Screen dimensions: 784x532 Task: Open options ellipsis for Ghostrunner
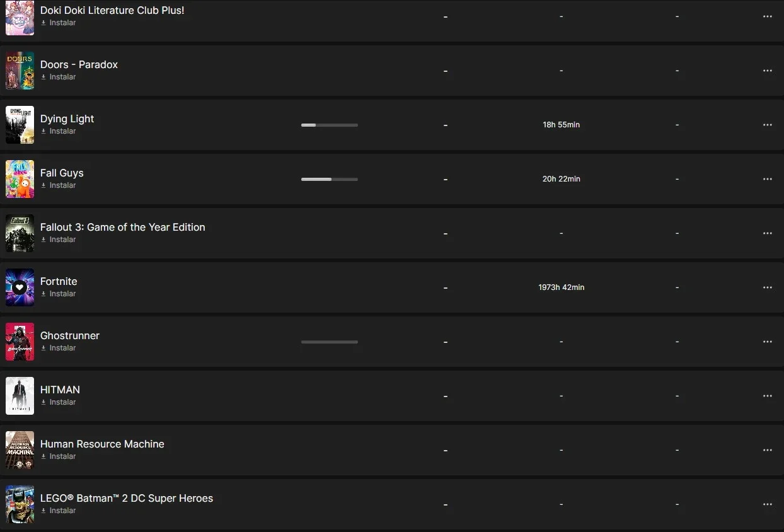click(x=767, y=342)
